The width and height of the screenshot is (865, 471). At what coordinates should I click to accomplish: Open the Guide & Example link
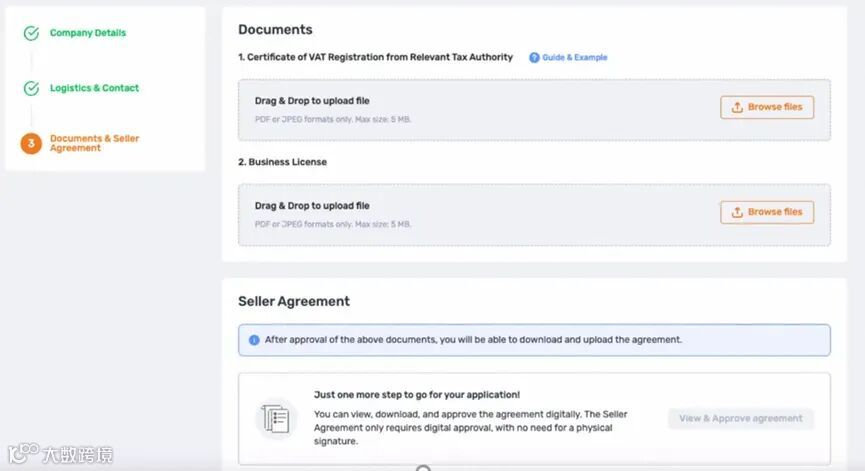pos(575,57)
